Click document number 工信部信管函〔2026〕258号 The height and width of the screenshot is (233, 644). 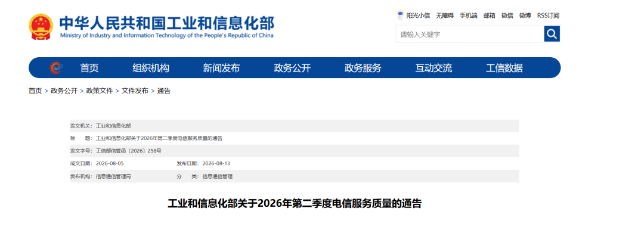[129, 151]
